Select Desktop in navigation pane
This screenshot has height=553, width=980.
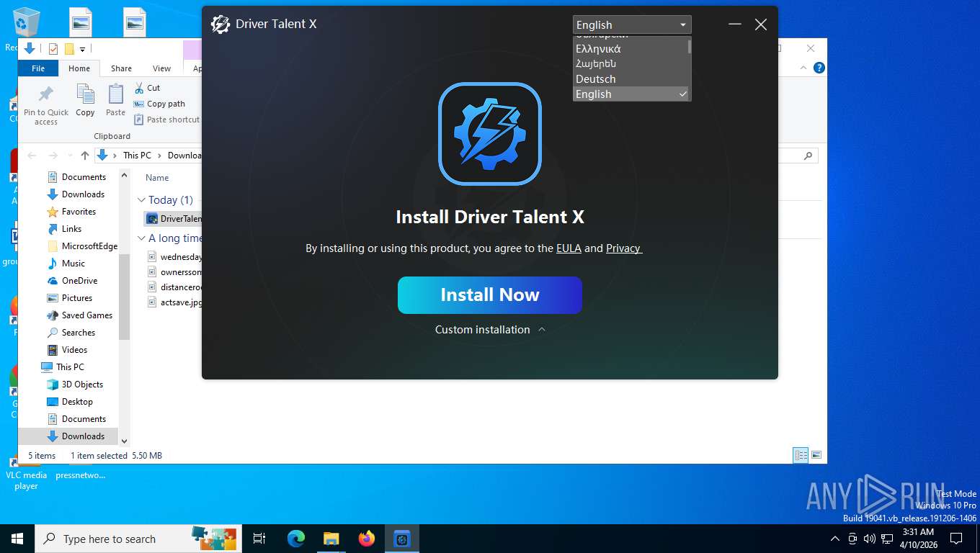(77, 402)
